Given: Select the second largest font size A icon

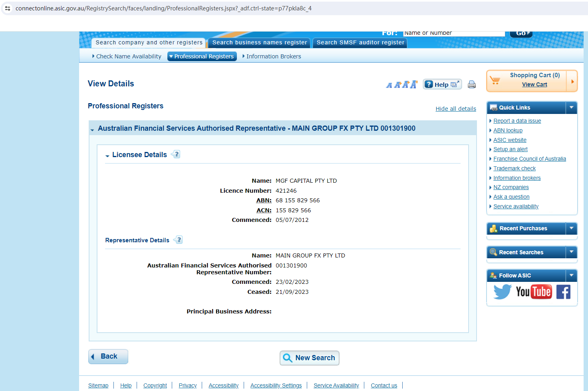Looking at the screenshot, I should [x=406, y=84].
